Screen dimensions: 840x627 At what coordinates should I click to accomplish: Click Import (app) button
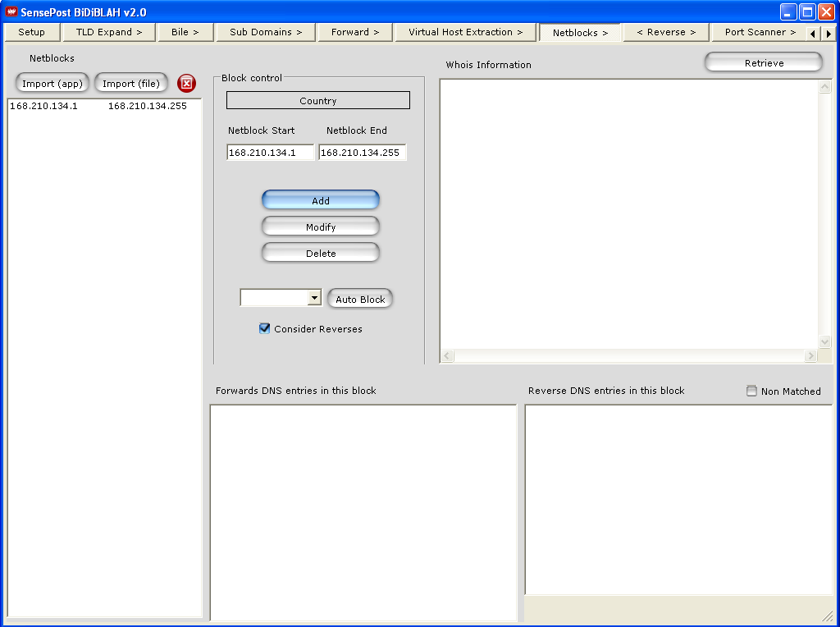[52, 84]
